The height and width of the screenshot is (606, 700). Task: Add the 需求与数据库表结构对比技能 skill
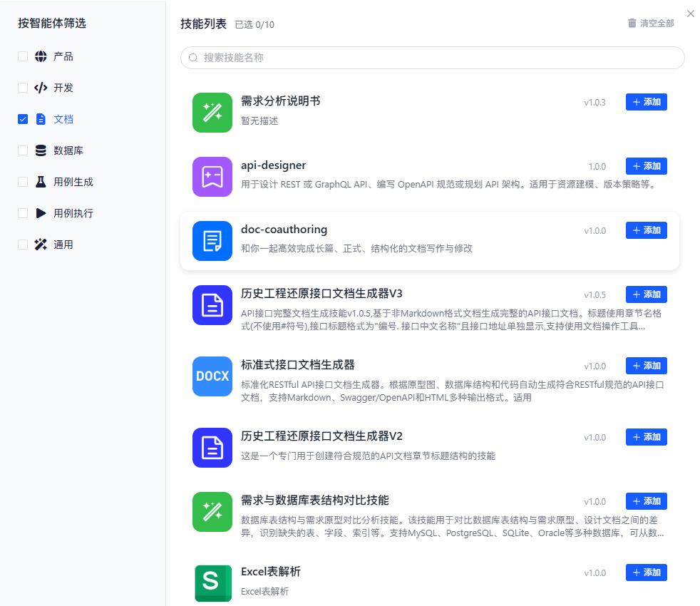pos(646,501)
